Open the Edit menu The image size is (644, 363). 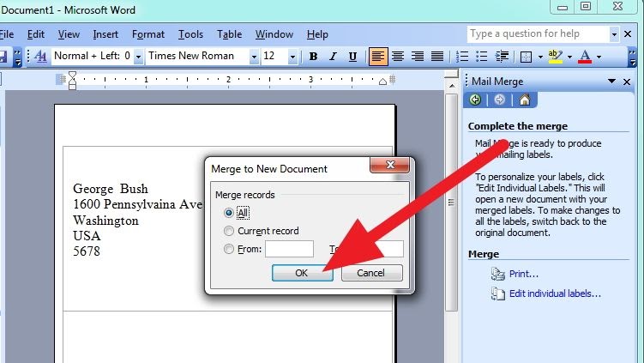tap(36, 34)
